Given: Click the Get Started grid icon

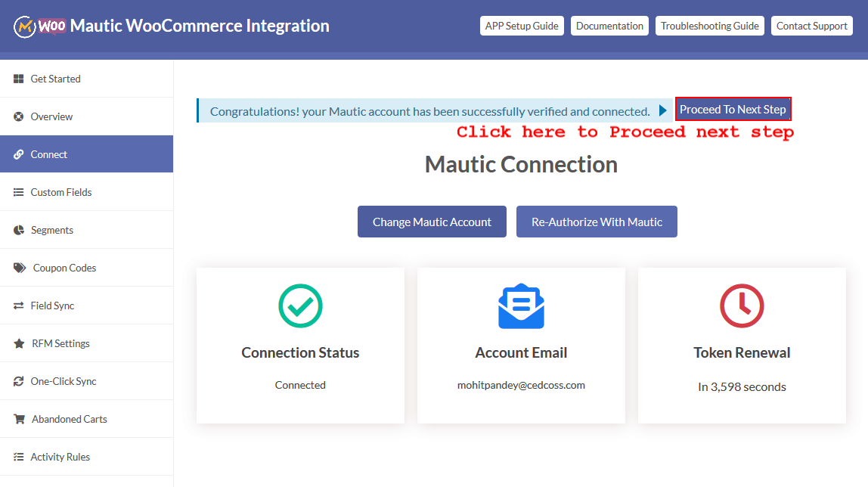Looking at the screenshot, I should click(x=18, y=79).
